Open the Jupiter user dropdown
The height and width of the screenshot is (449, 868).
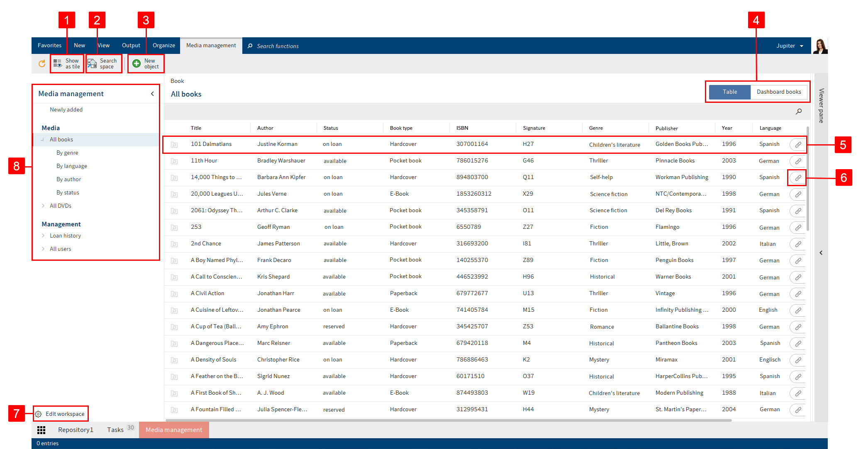coord(790,46)
